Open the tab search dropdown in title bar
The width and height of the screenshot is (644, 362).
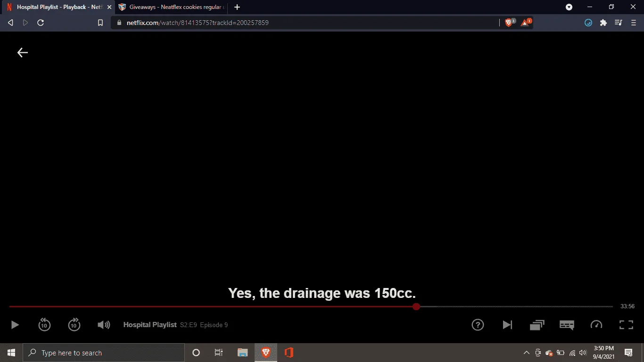click(x=569, y=7)
